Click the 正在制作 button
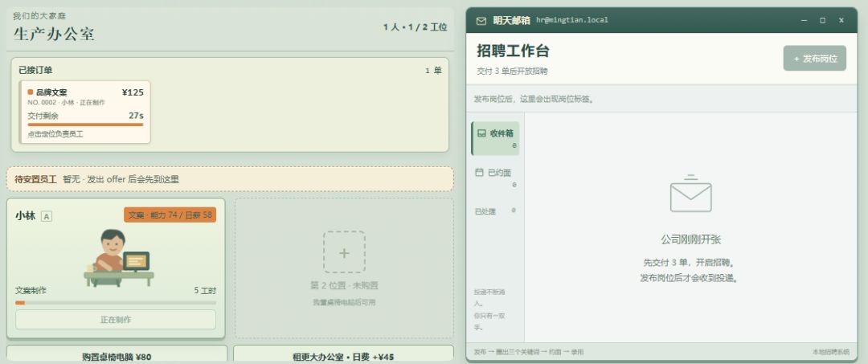 [x=116, y=320]
